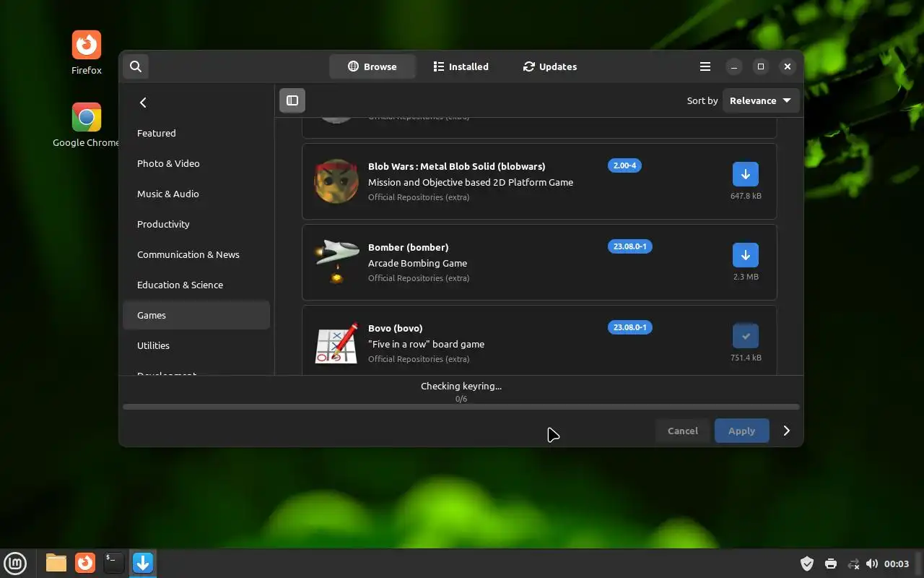
Task: Click Bomber version badge 23.08.0-1
Action: click(629, 246)
